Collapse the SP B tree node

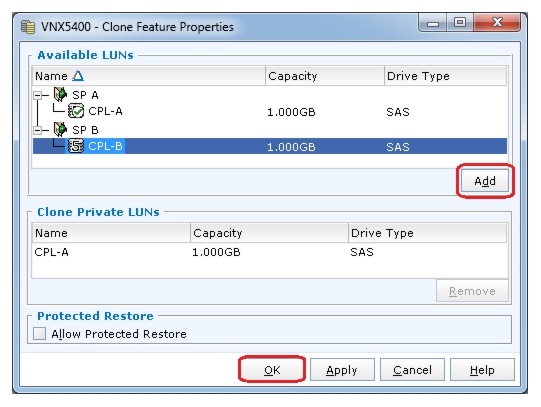(x=37, y=130)
